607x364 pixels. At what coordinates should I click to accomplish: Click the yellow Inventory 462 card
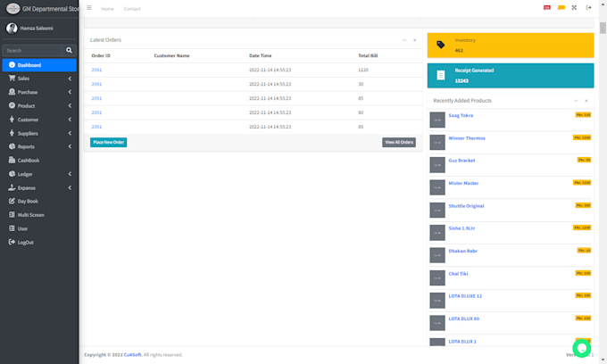(511, 45)
